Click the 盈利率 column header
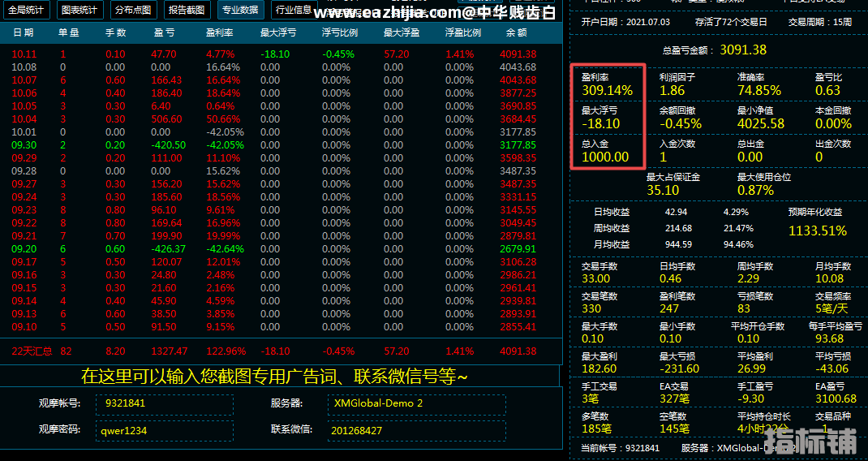The height and width of the screenshot is (461, 868). (x=220, y=33)
